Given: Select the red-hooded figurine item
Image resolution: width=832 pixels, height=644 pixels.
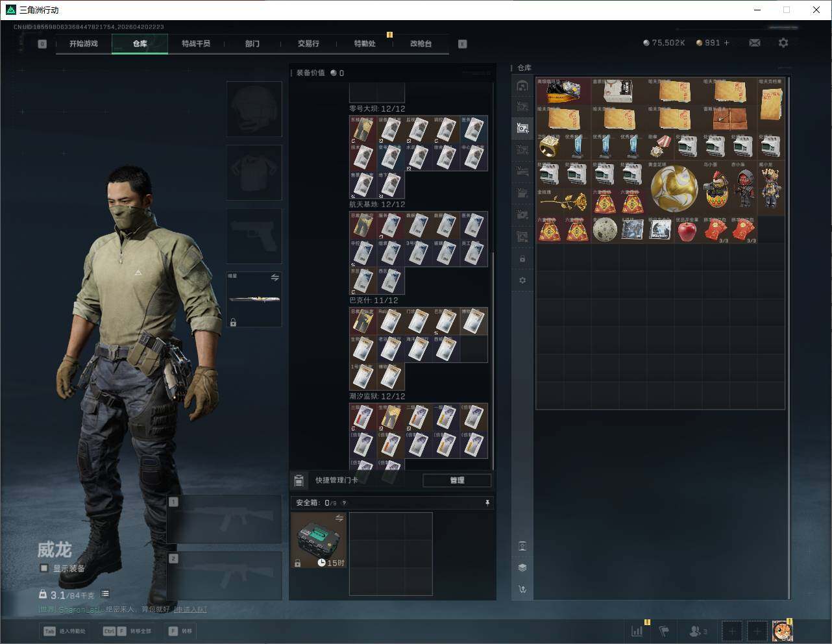Looking at the screenshot, I should point(743,188).
